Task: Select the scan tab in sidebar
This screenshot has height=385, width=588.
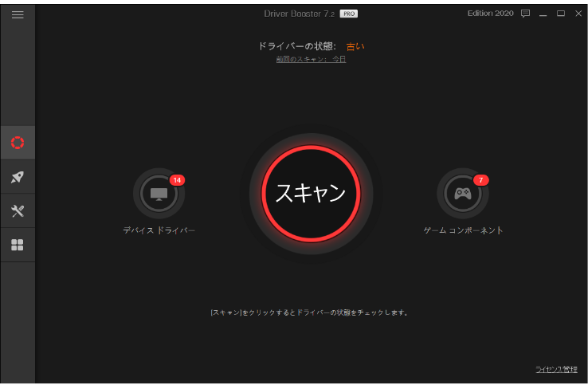Action: point(18,143)
